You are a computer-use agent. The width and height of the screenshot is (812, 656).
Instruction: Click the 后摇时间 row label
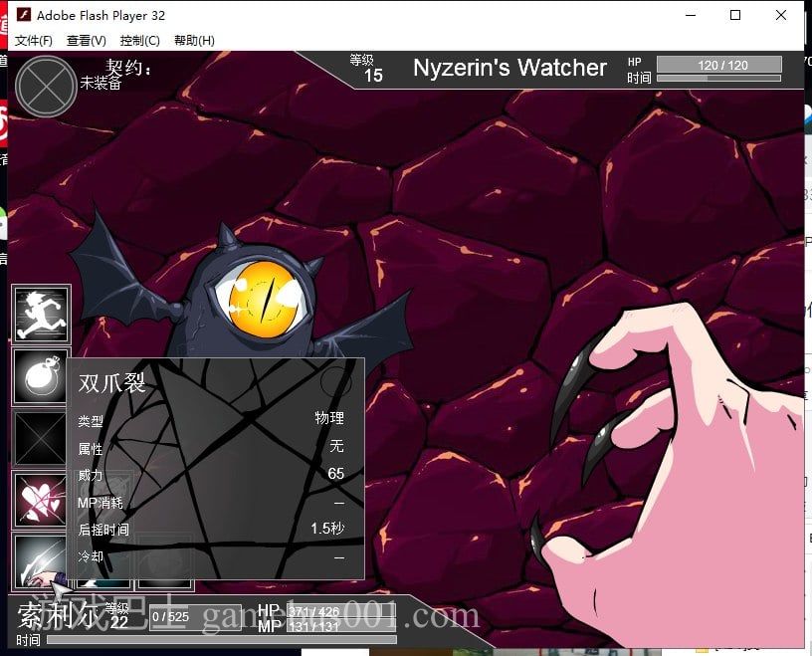click(x=103, y=530)
